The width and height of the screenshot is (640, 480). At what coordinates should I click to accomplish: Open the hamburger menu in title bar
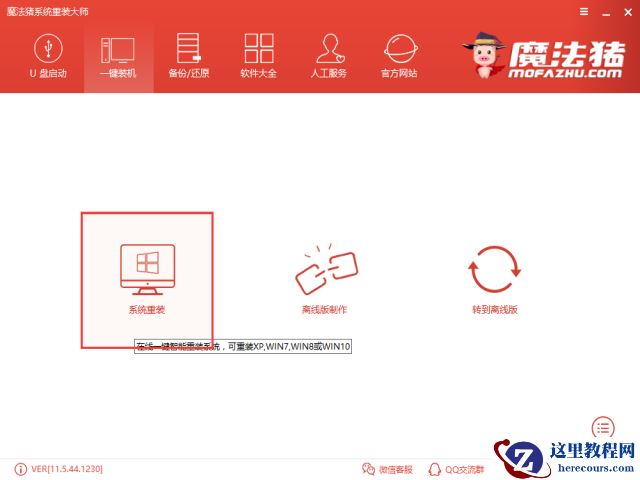click(584, 12)
